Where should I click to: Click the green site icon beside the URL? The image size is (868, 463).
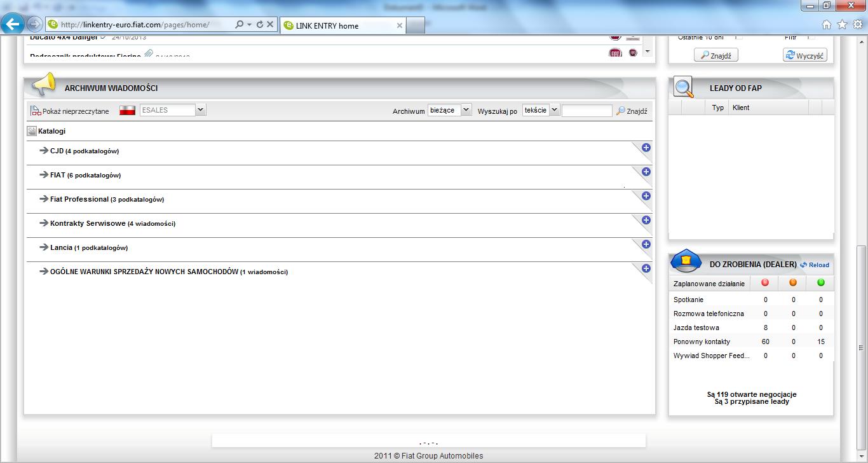pos(53,25)
